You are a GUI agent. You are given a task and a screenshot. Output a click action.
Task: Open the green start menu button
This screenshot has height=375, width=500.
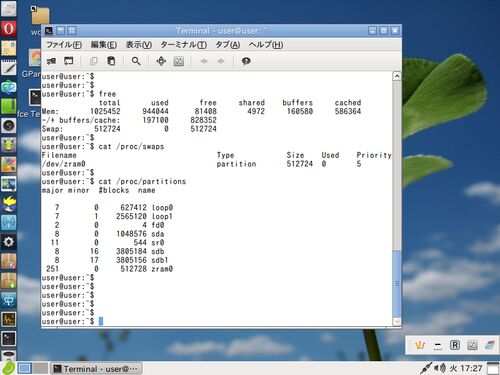coord(8,368)
